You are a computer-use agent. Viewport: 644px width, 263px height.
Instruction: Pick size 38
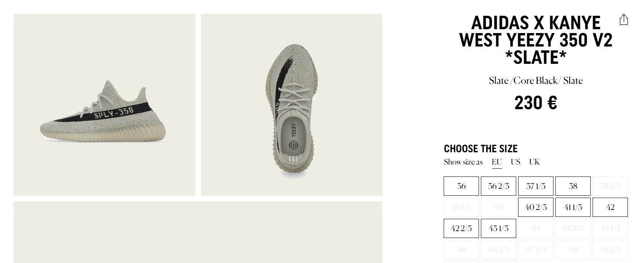tap(573, 186)
